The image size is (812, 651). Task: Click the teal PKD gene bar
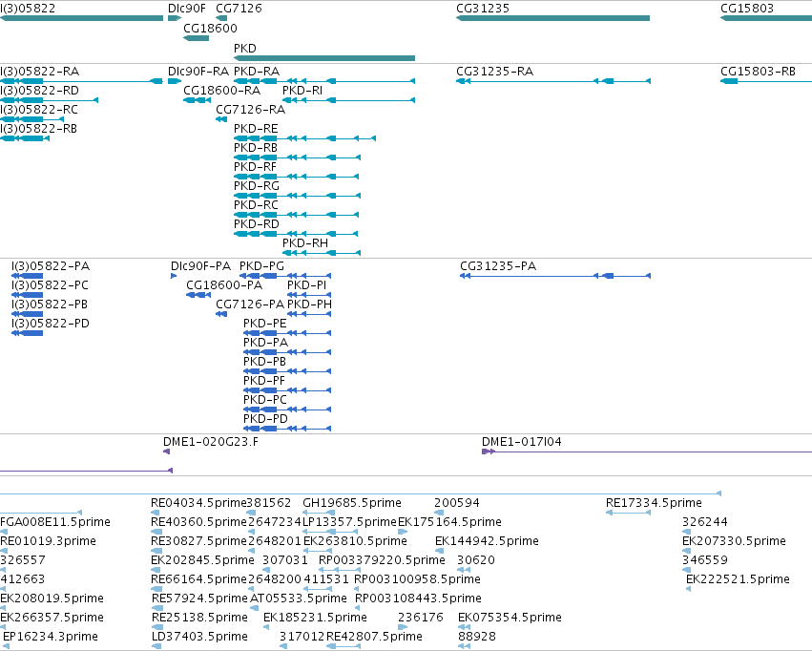point(324,58)
